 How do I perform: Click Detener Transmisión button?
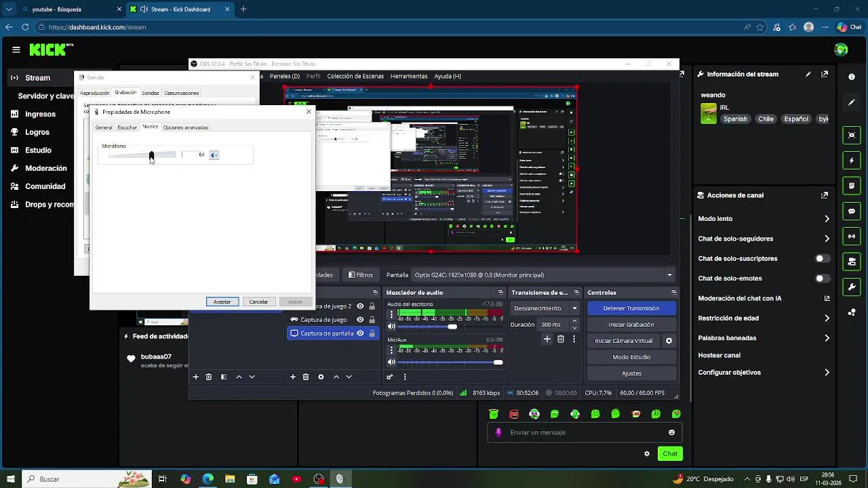point(631,308)
